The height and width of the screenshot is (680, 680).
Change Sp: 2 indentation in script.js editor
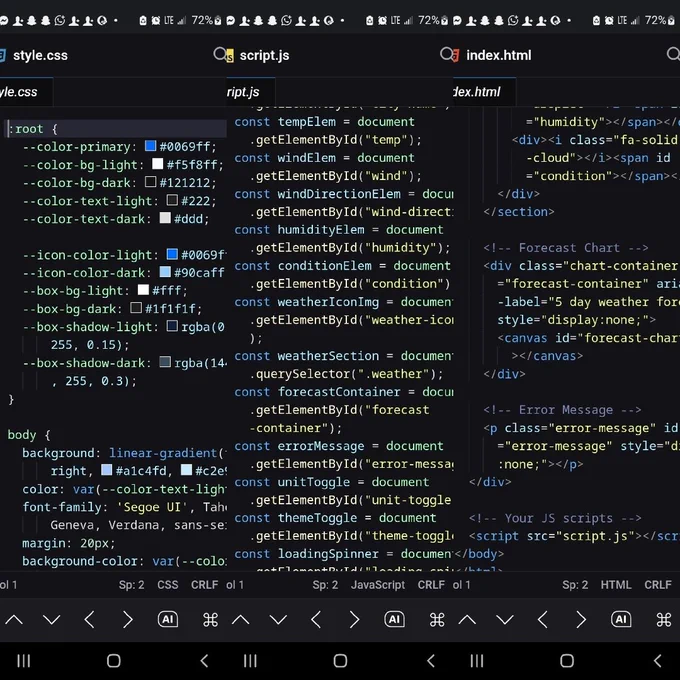point(325,585)
